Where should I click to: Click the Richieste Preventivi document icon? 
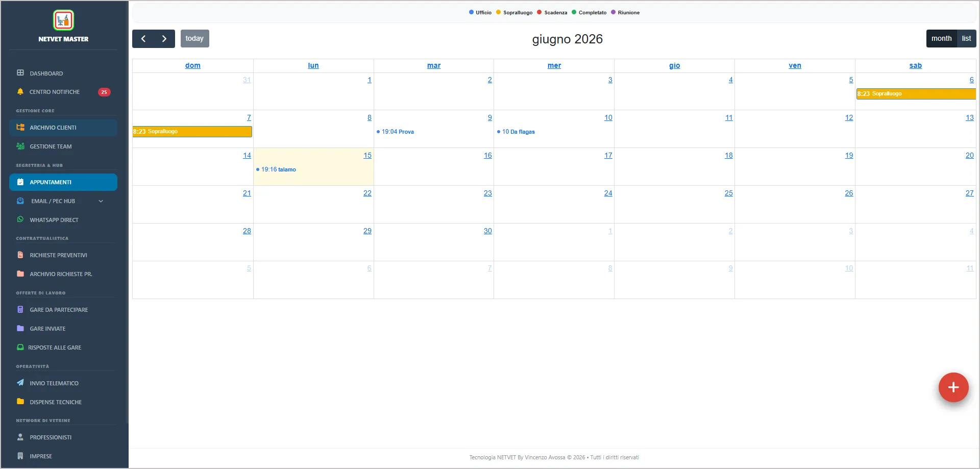[20, 255]
